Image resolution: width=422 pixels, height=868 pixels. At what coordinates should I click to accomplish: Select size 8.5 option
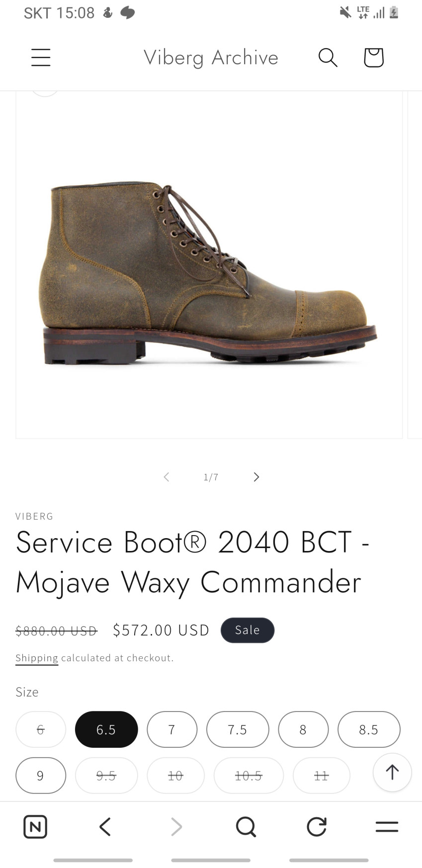click(369, 729)
